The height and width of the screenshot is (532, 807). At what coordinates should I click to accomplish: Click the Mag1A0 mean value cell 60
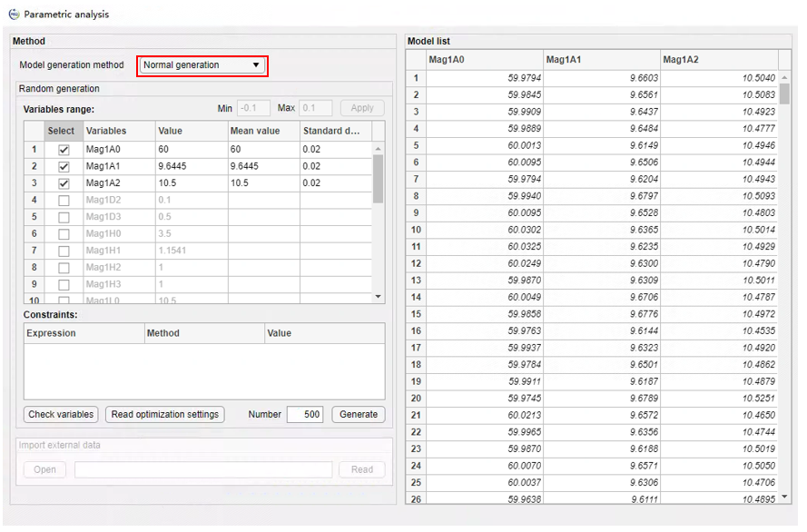click(263, 149)
